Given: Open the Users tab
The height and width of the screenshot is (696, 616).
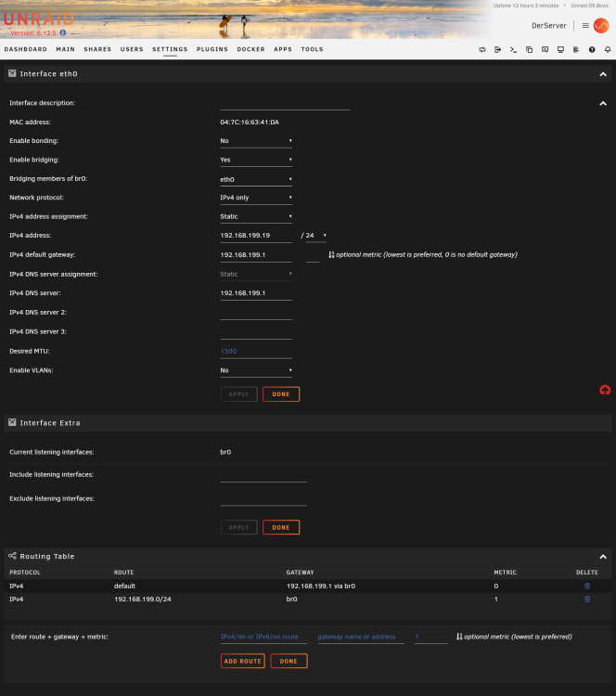Looking at the screenshot, I should pyautogui.click(x=132, y=49).
